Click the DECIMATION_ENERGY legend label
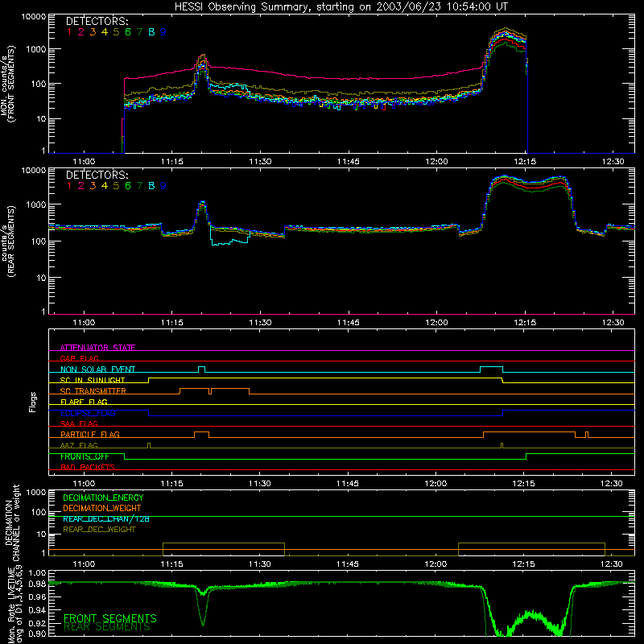Image resolution: width=644 pixels, height=644 pixels. tap(103, 497)
